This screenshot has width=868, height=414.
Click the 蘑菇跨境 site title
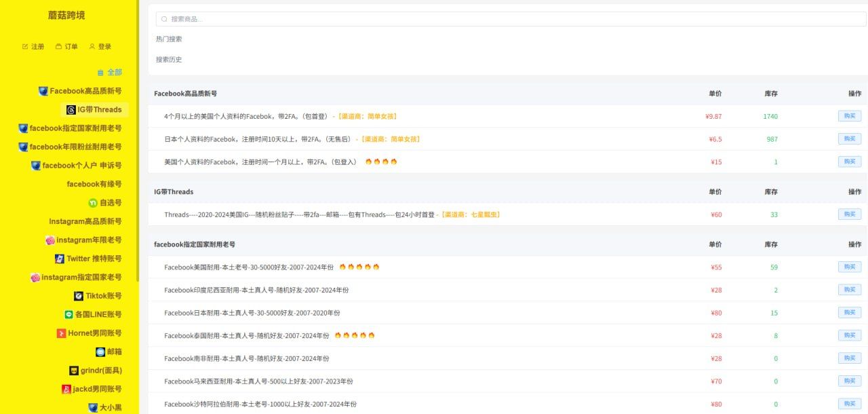click(x=66, y=15)
